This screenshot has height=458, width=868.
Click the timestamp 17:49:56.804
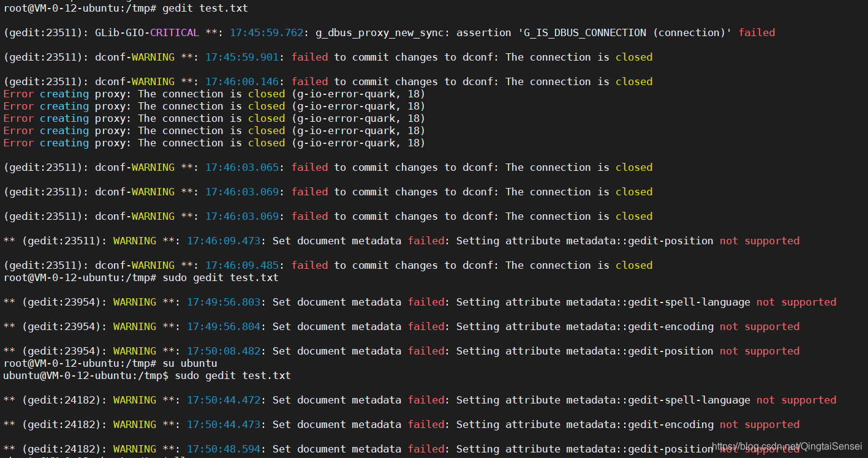point(224,326)
